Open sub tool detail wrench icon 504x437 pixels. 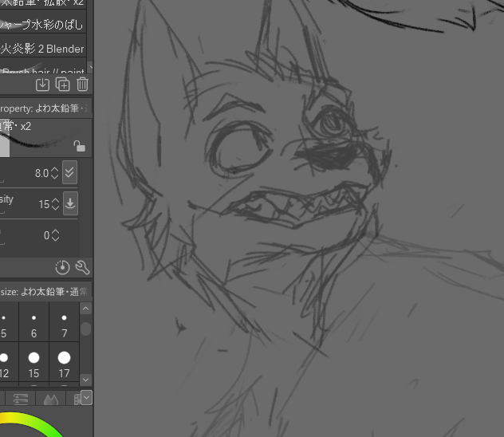point(82,268)
